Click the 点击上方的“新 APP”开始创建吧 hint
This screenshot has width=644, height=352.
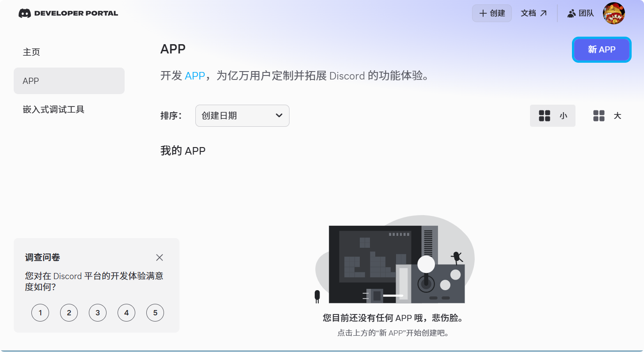tap(393, 333)
